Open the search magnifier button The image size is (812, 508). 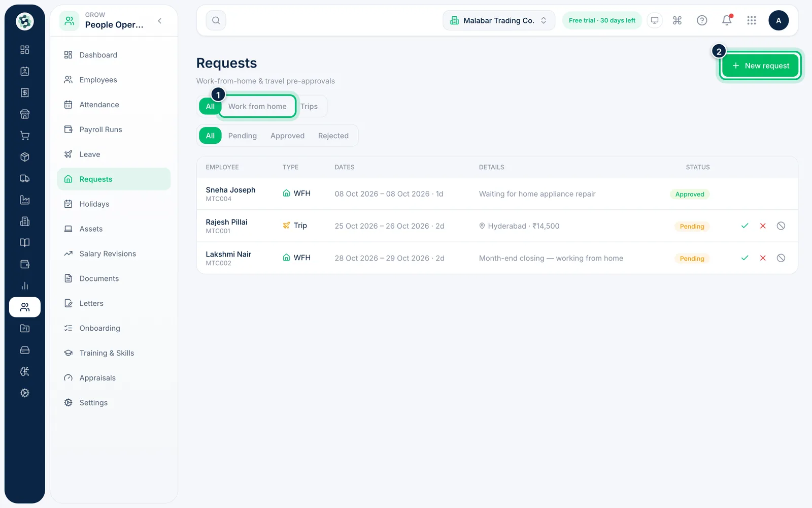coord(216,20)
